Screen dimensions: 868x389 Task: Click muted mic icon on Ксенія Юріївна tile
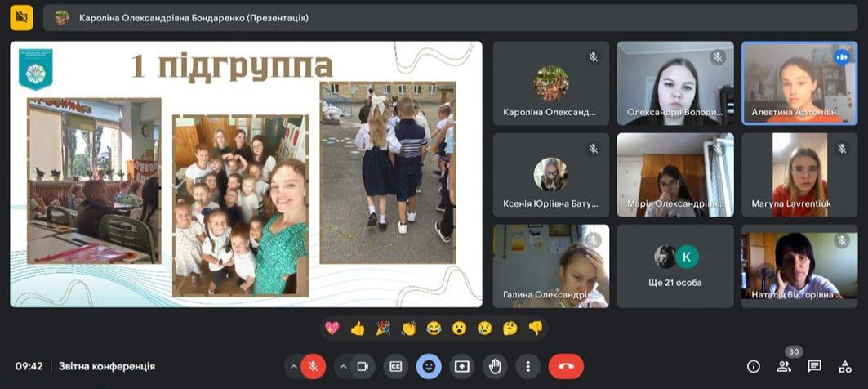[x=594, y=149]
